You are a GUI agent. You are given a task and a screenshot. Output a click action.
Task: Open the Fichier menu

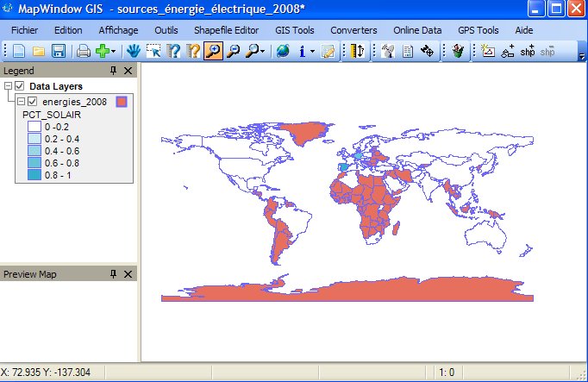click(x=25, y=30)
